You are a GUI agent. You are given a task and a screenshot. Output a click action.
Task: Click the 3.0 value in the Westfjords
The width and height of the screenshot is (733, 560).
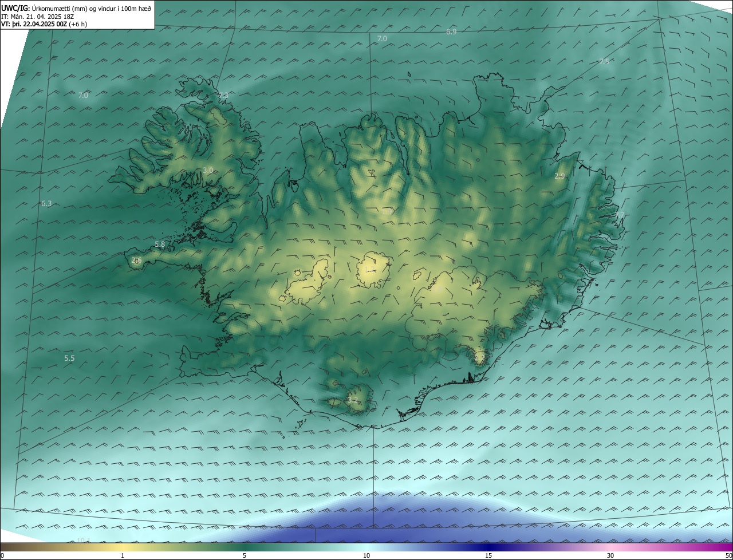point(208,171)
